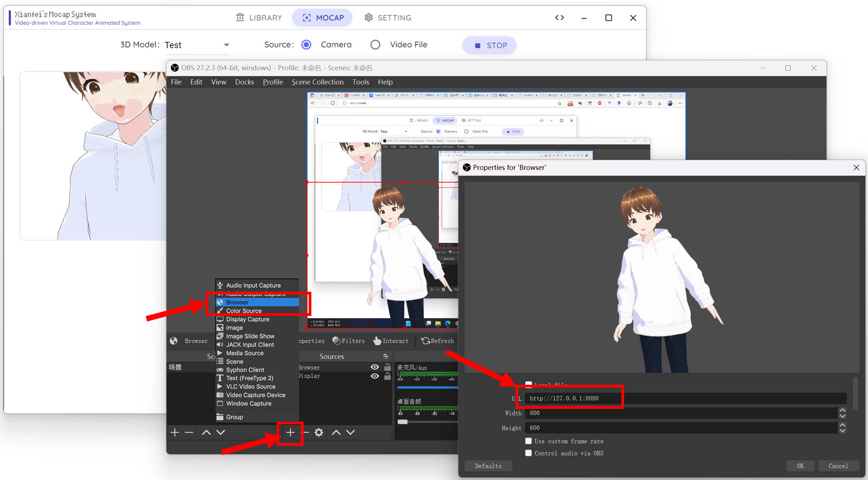Toggle visibility eye of Browser source
Screen dimensions: 868x480
[375, 367]
